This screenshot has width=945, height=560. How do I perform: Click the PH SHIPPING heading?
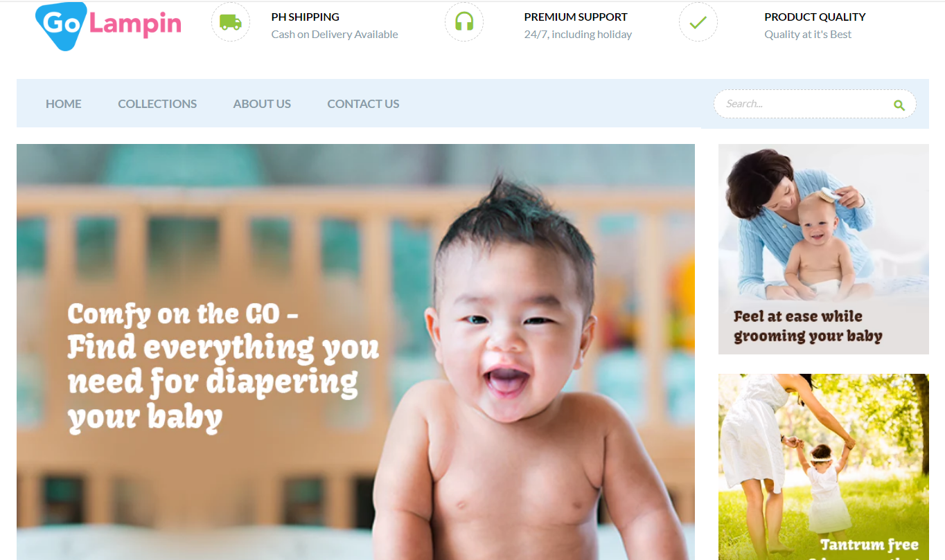tap(306, 17)
